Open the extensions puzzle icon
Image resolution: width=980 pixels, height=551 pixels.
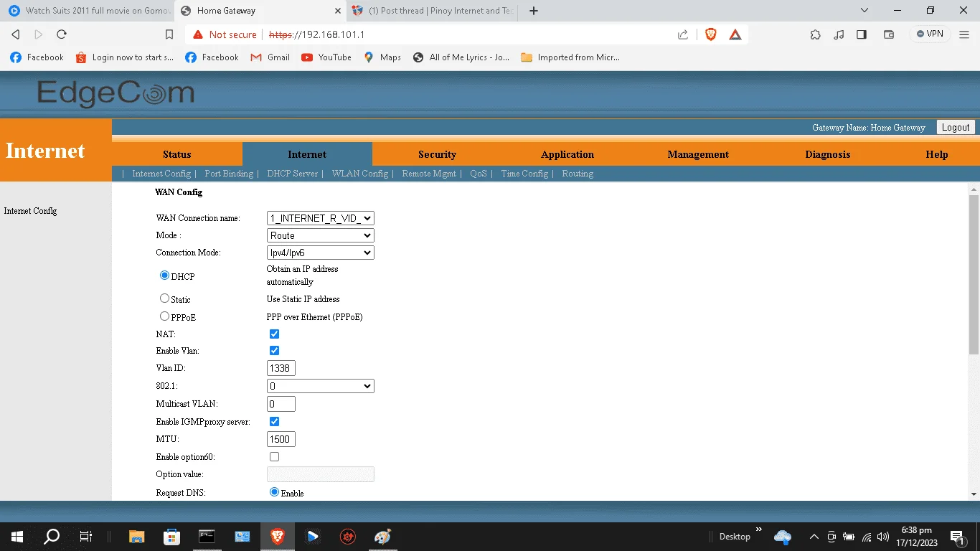(815, 34)
